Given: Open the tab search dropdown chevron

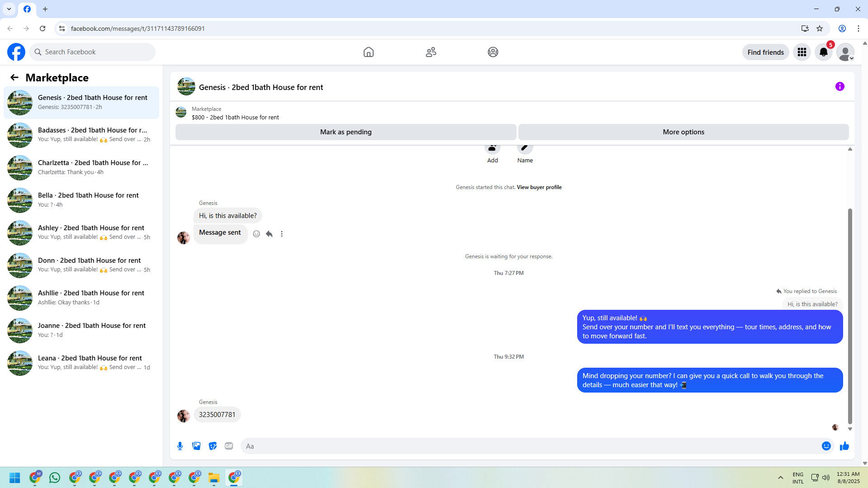Looking at the screenshot, I should [x=9, y=9].
